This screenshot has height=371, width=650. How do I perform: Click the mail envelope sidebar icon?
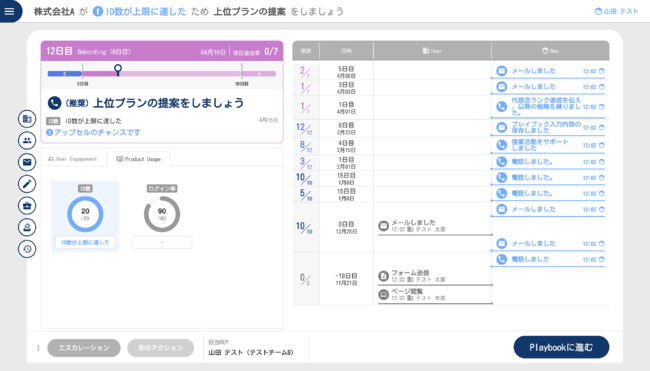[27, 162]
